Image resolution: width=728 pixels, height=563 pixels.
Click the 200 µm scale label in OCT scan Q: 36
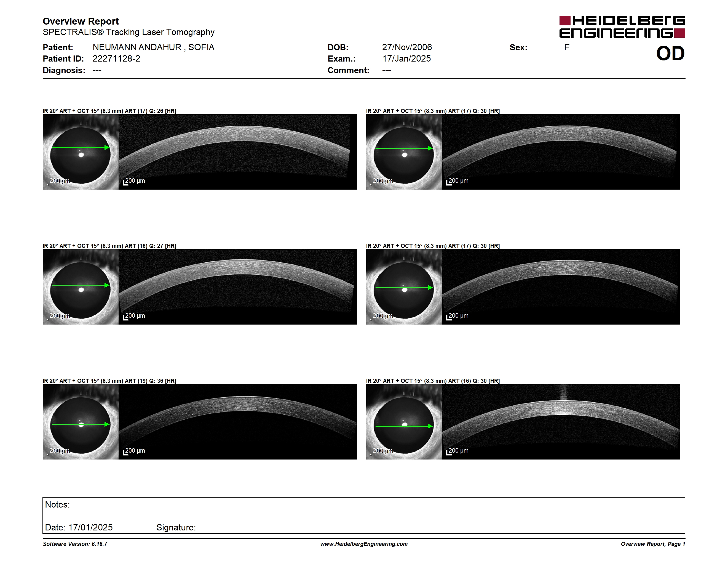(x=135, y=451)
